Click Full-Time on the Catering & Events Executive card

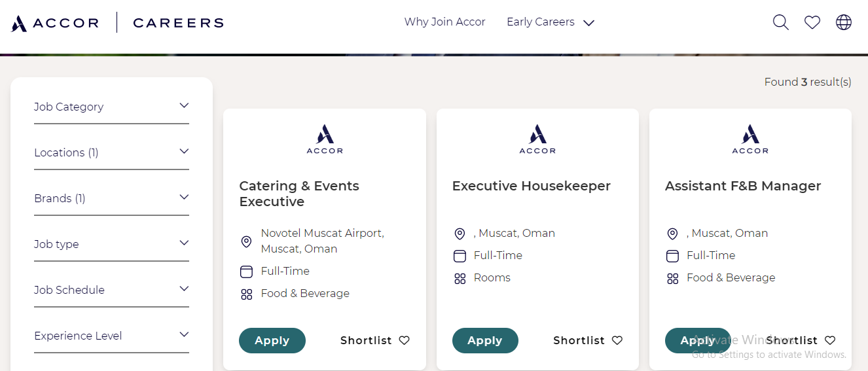click(x=285, y=272)
